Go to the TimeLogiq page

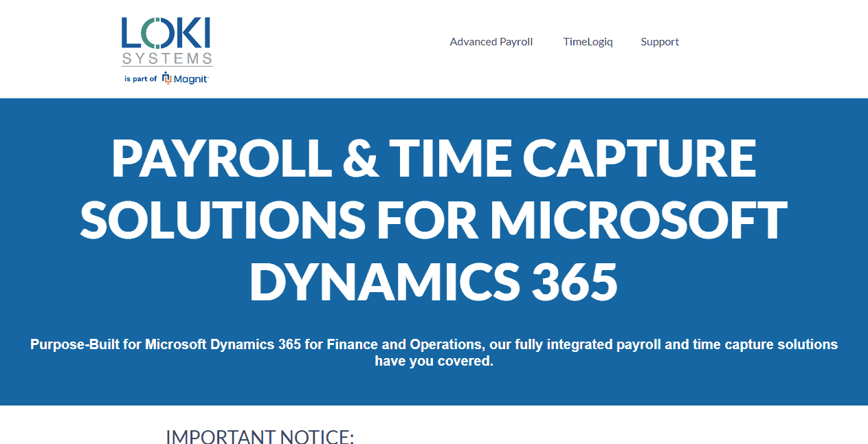[588, 42]
